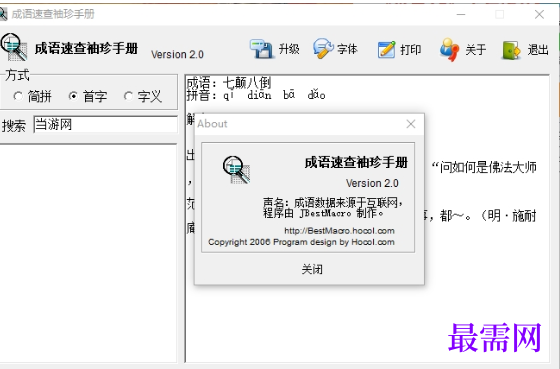
Task: Click the 打印 print pencil icon
Action: coord(387,49)
